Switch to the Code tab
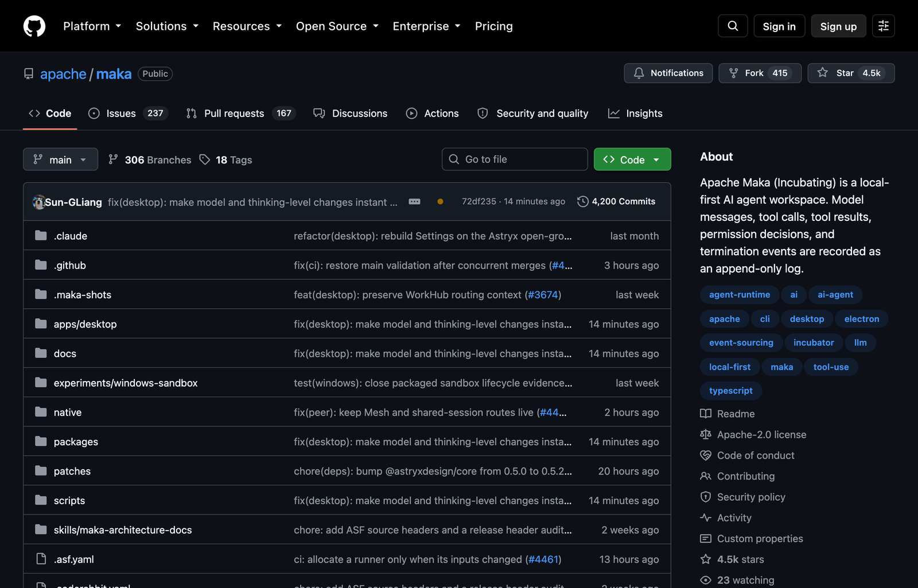This screenshot has width=918, height=588. pyautogui.click(x=50, y=114)
